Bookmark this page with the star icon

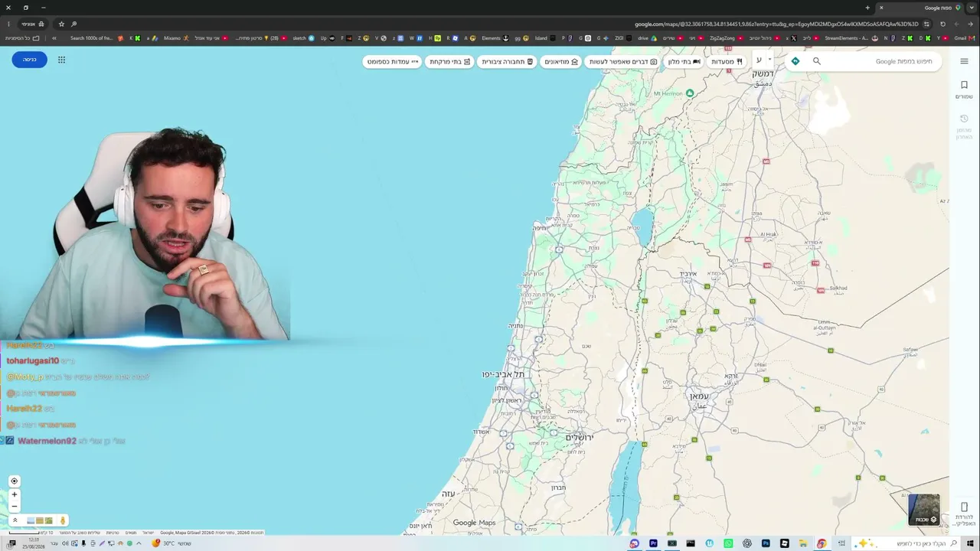pyautogui.click(x=61, y=24)
